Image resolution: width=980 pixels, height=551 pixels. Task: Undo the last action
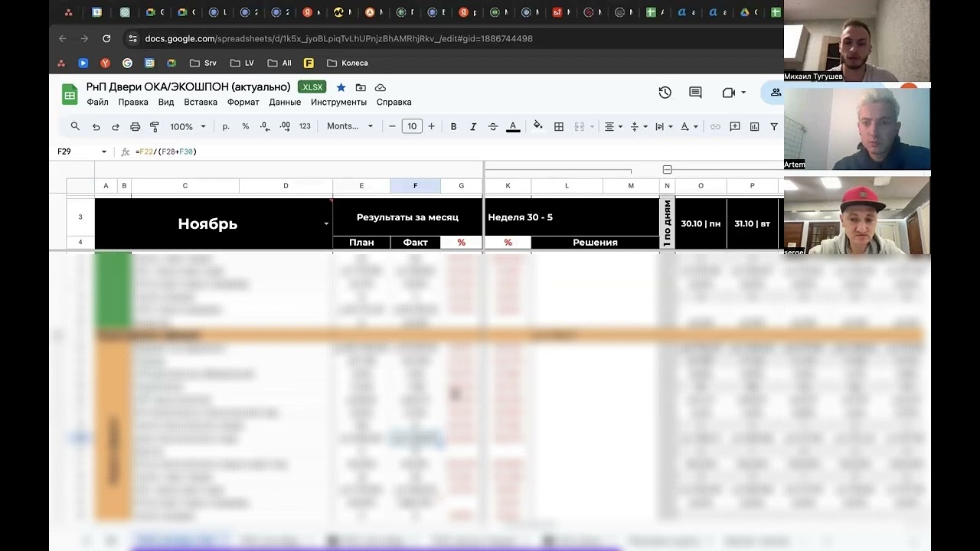pos(96,126)
